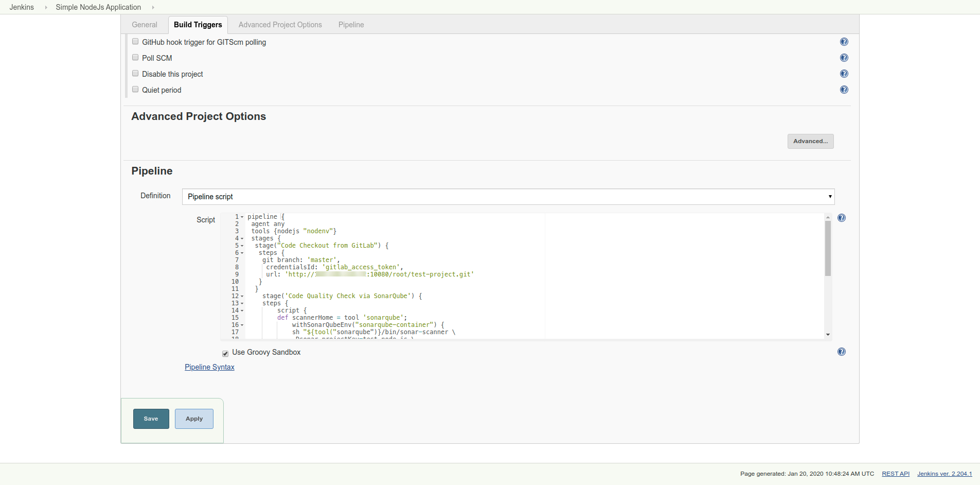Viewport: 980px width, 485px height.
Task: Check the Disable this project option
Action: 135,74
